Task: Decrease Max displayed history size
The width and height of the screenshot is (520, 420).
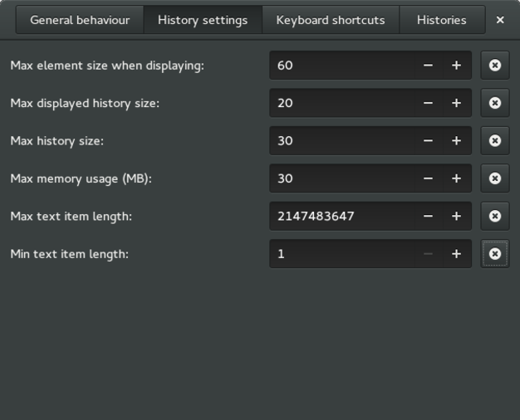Action: (428, 103)
